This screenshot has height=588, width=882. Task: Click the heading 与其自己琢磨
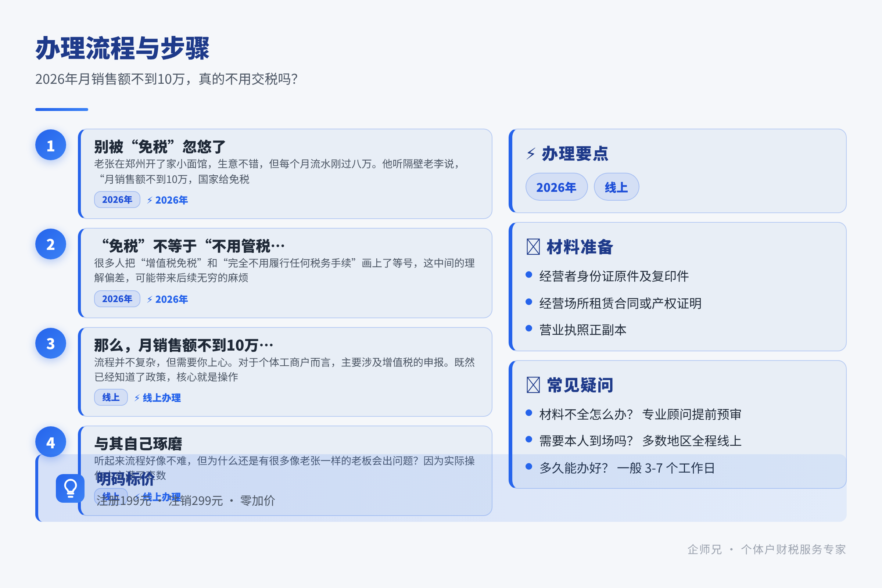(138, 444)
